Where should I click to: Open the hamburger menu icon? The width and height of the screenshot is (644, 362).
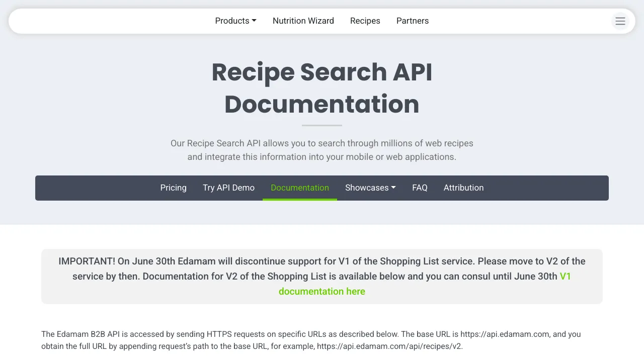click(620, 21)
